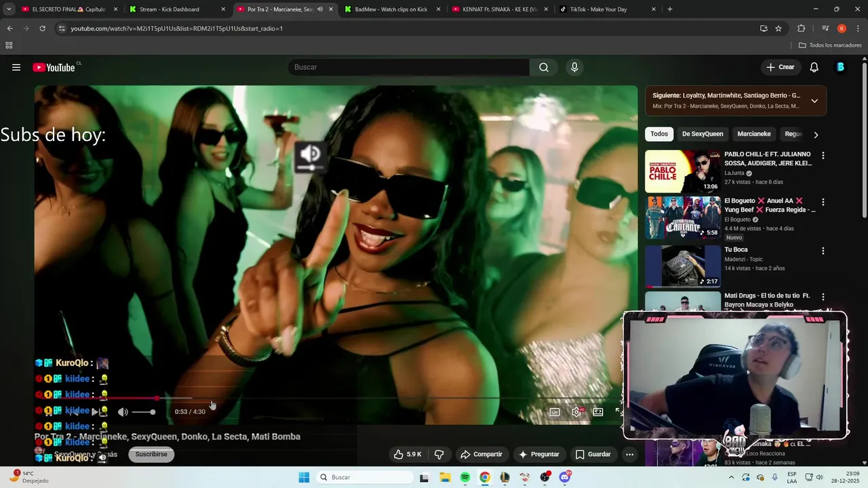Open Chrome apps grid icon in bookmarks bar

(x=9, y=45)
